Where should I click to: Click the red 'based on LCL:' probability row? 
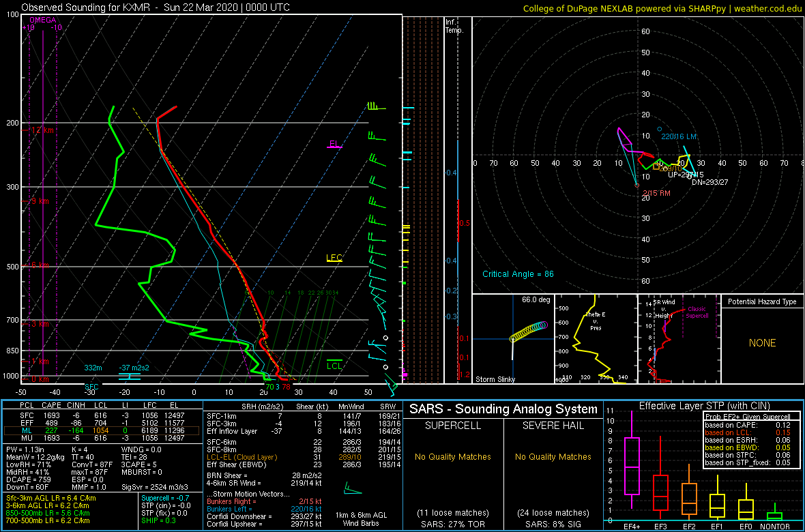point(748,433)
